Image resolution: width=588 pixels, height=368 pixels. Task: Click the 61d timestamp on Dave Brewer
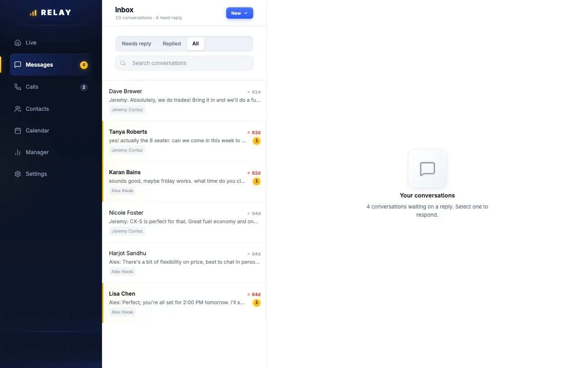point(256,92)
